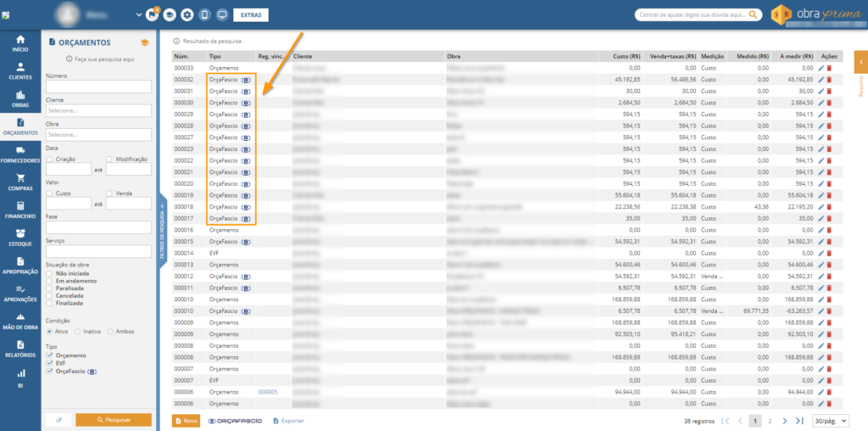Delete budget 000013 with the trash icon
Screen dimensions: 868x431
829,264
